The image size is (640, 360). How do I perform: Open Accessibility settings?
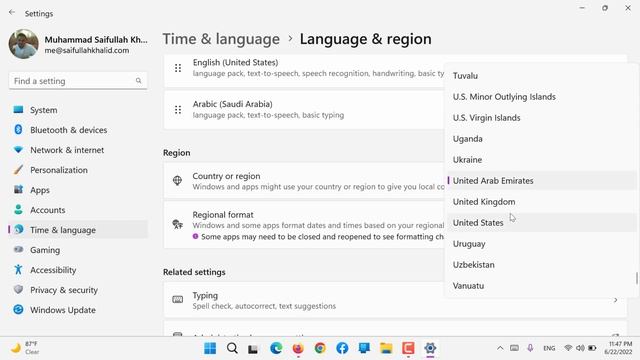click(x=78, y=270)
